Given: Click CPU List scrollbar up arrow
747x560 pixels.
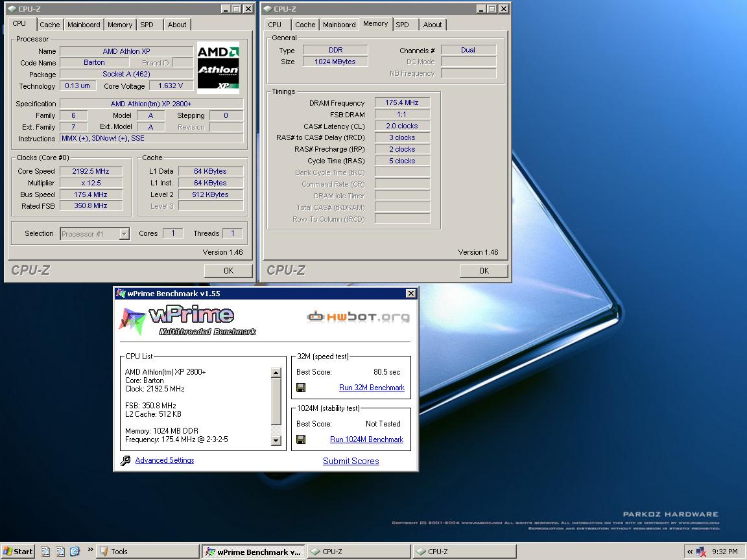Looking at the screenshot, I should [276, 373].
